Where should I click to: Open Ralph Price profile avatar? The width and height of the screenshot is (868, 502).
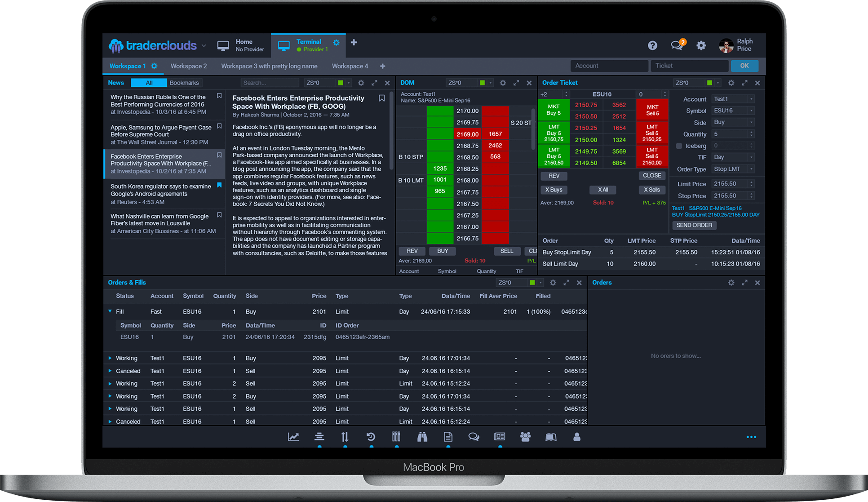point(726,45)
